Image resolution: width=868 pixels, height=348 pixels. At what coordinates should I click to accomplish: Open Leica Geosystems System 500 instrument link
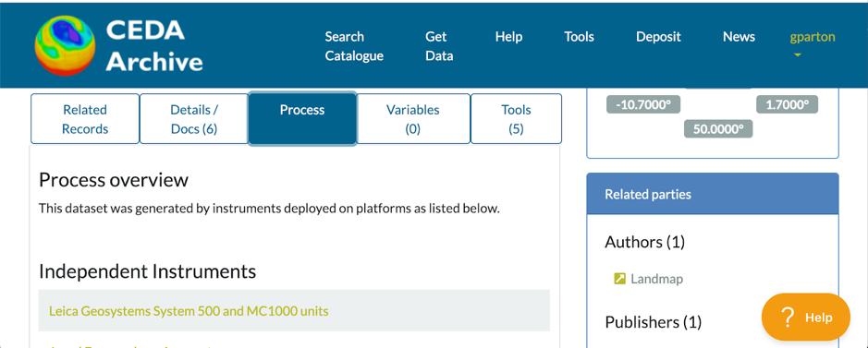[x=189, y=311]
